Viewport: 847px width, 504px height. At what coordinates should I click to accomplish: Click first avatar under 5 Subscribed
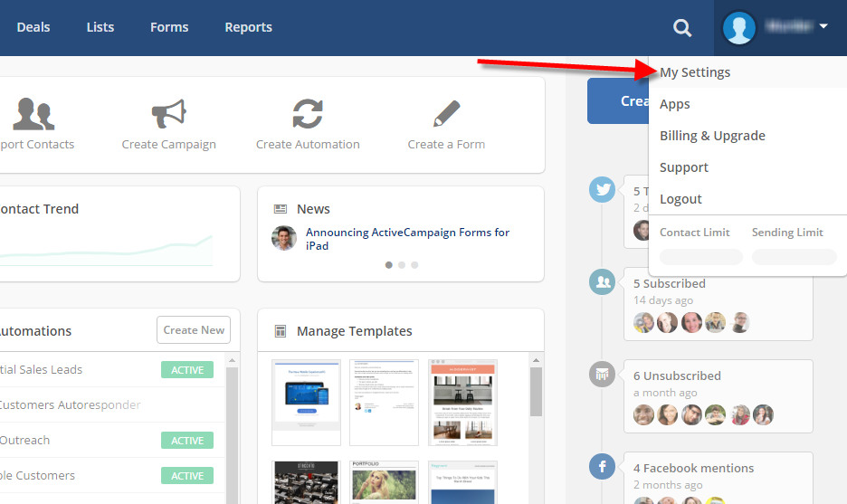pyautogui.click(x=644, y=323)
